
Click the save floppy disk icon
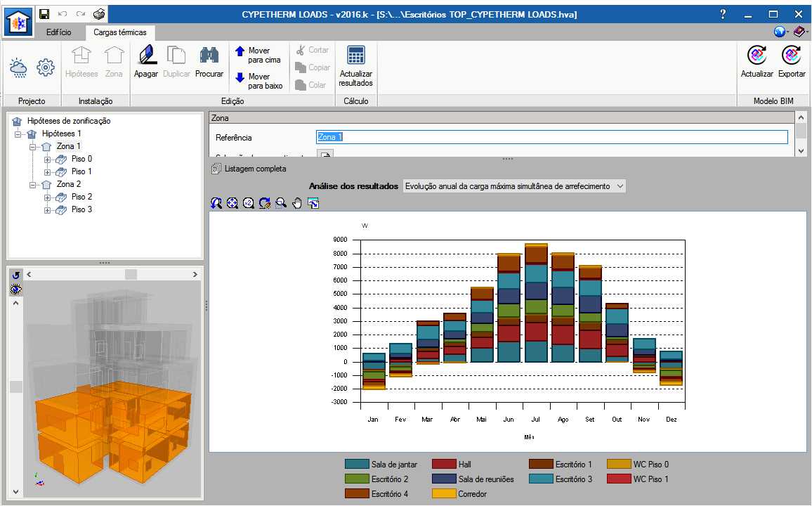44,14
